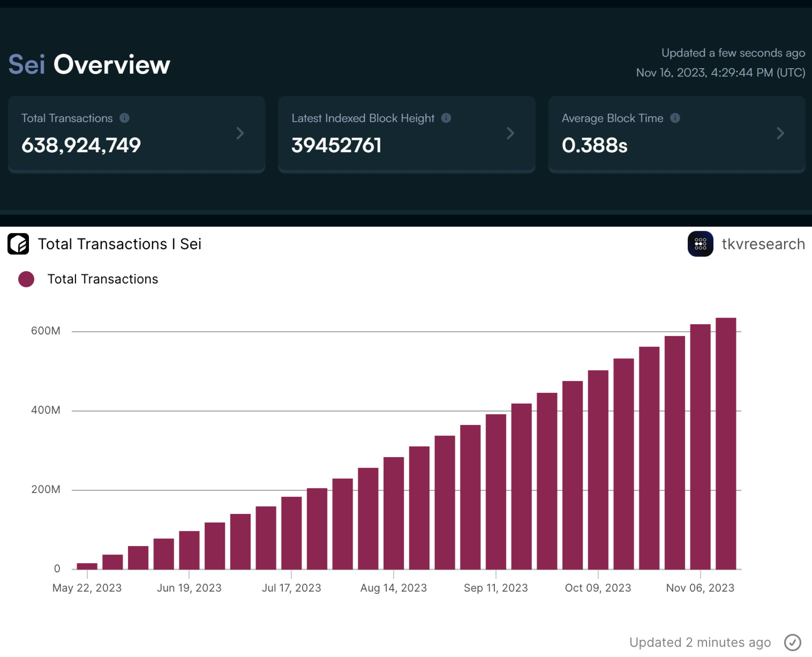Click the Sep 11, 2023 axis marker

496,588
